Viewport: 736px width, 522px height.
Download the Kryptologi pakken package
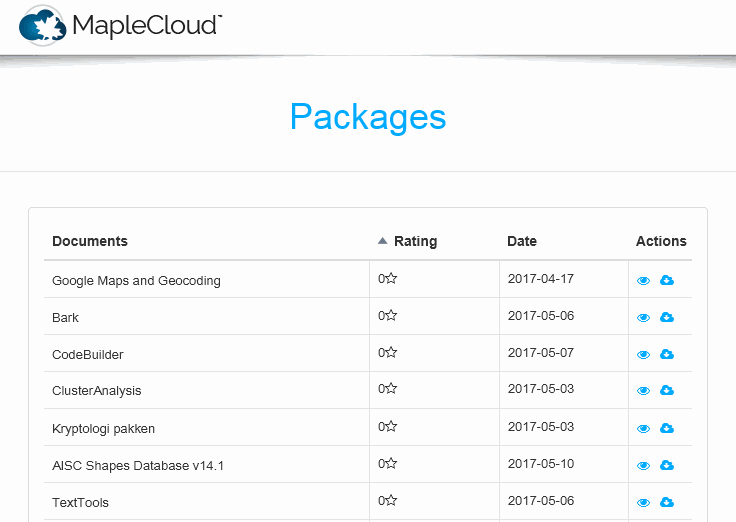(667, 428)
